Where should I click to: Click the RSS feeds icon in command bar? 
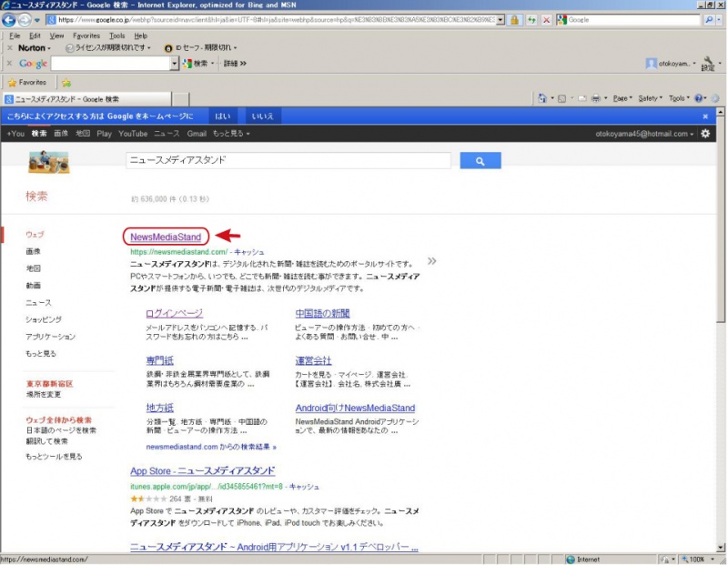coord(561,98)
